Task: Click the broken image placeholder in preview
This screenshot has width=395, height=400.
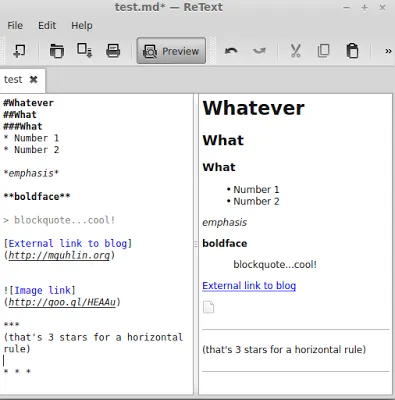Action: click(208, 307)
